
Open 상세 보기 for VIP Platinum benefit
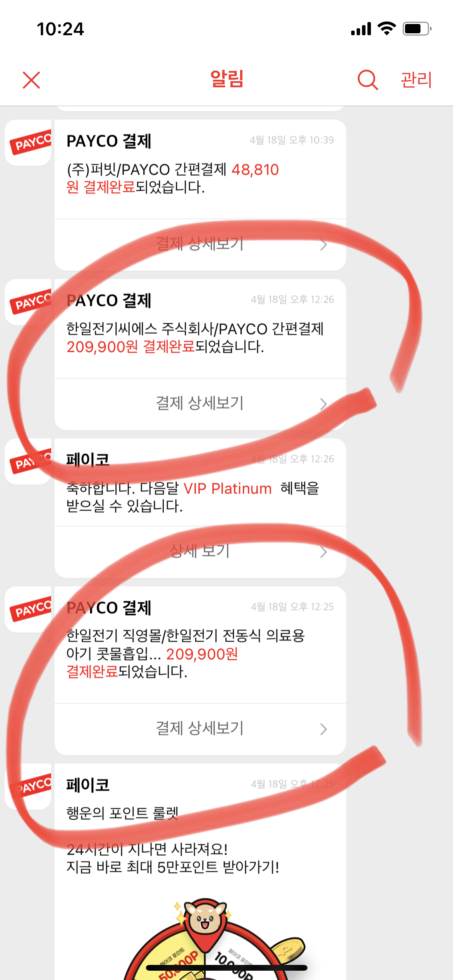click(x=200, y=552)
